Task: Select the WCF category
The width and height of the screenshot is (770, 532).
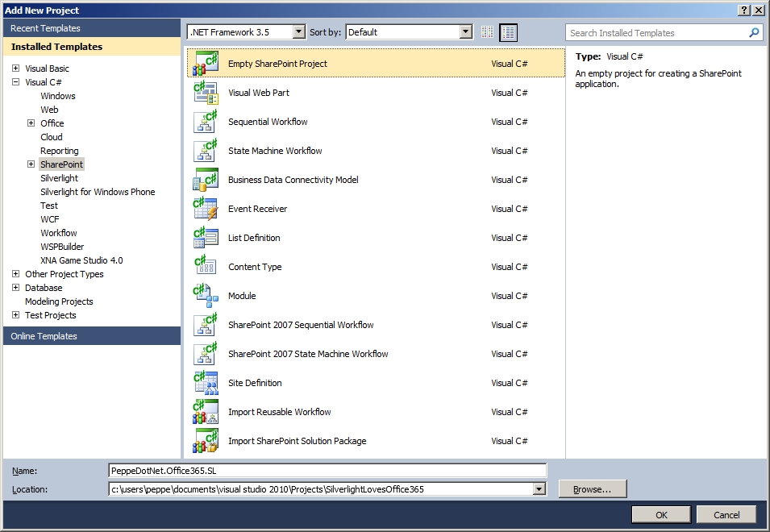Action: point(50,219)
